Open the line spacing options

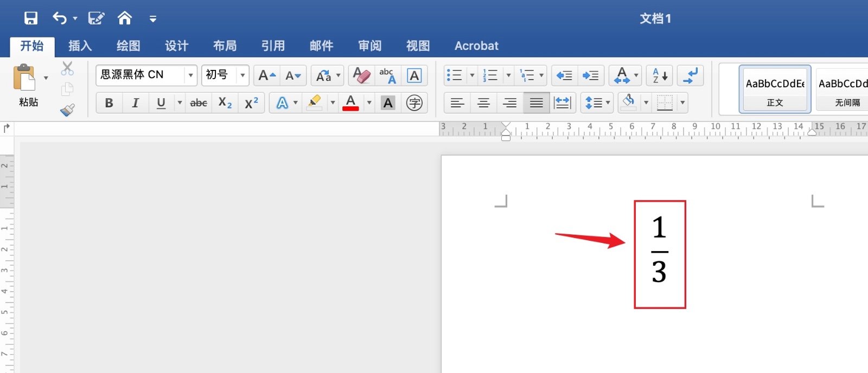[597, 103]
